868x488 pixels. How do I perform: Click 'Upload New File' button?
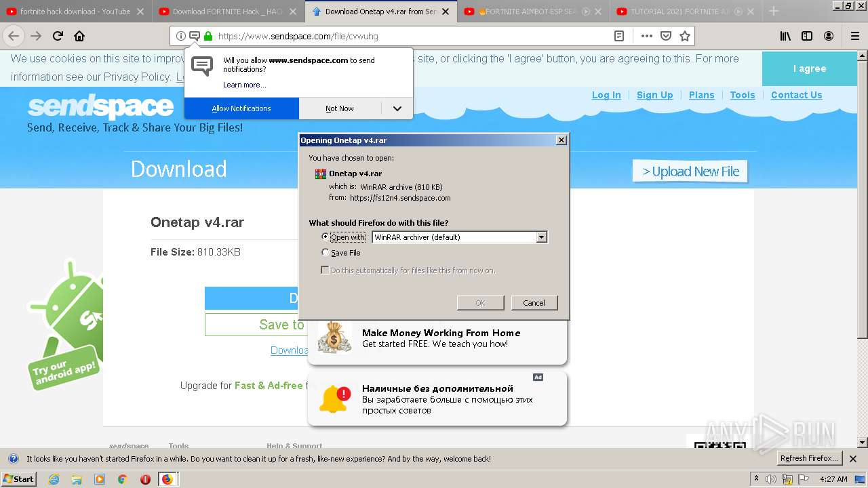(x=690, y=171)
